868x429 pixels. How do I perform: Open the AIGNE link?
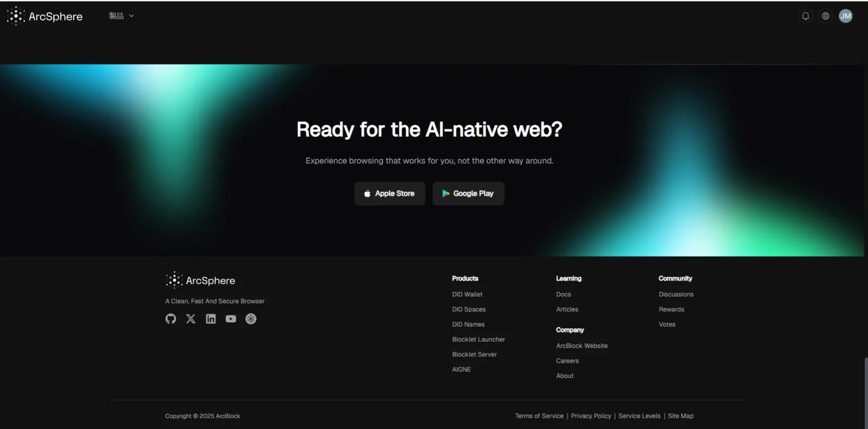point(461,369)
